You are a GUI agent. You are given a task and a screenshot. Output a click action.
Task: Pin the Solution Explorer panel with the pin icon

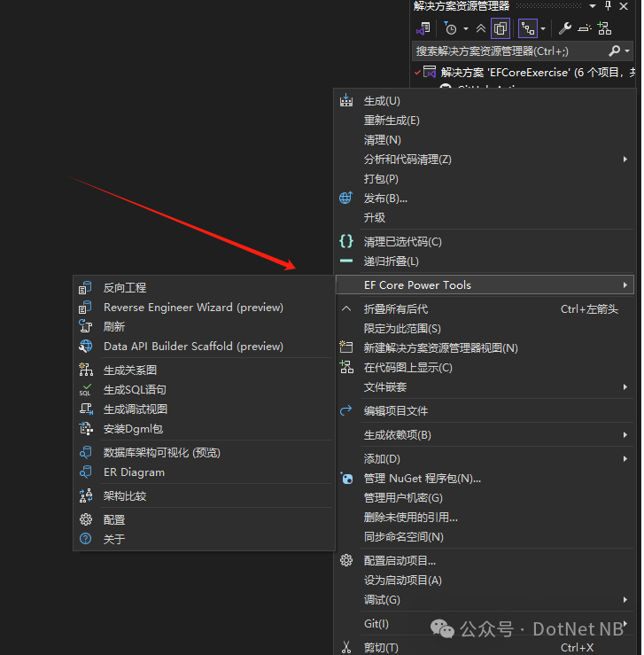click(608, 6)
